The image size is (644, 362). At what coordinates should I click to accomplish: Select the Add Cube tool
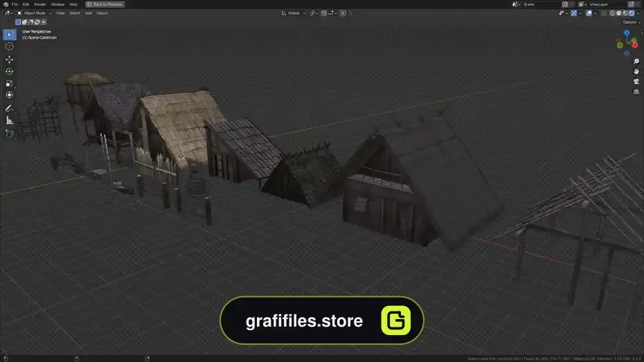point(10,134)
